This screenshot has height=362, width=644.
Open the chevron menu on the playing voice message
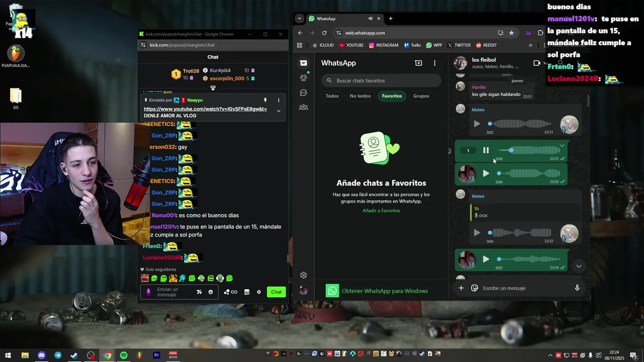tap(562, 146)
